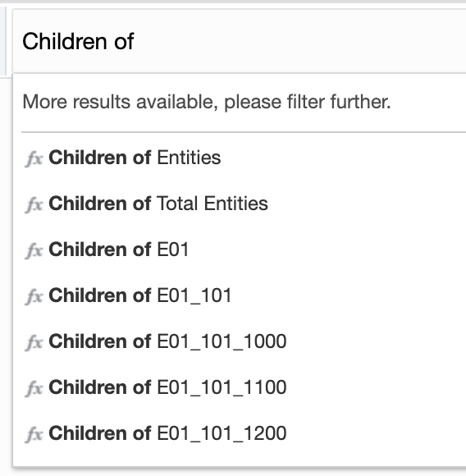Click the fx icon for Children of E01_101_1200
Screen dimensions: 466x476
pyautogui.click(x=34, y=434)
